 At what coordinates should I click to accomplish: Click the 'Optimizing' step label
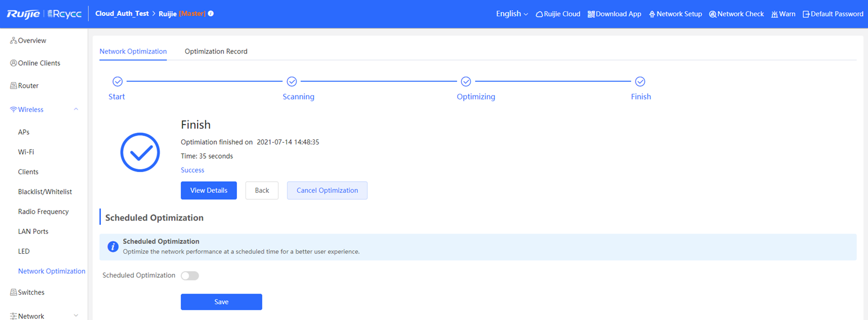coord(476,97)
